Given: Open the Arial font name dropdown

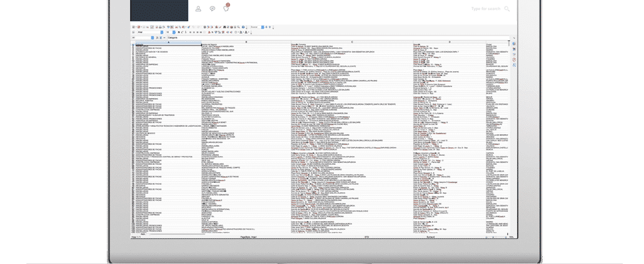Looking at the screenshot, I should pos(162,32).
